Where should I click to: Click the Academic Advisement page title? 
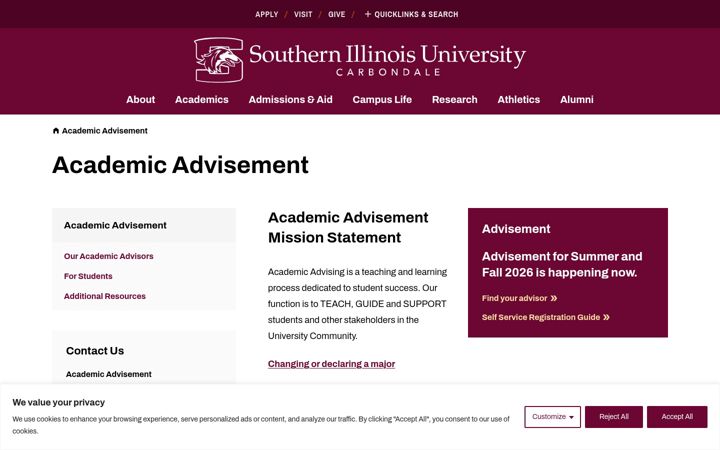180,165
